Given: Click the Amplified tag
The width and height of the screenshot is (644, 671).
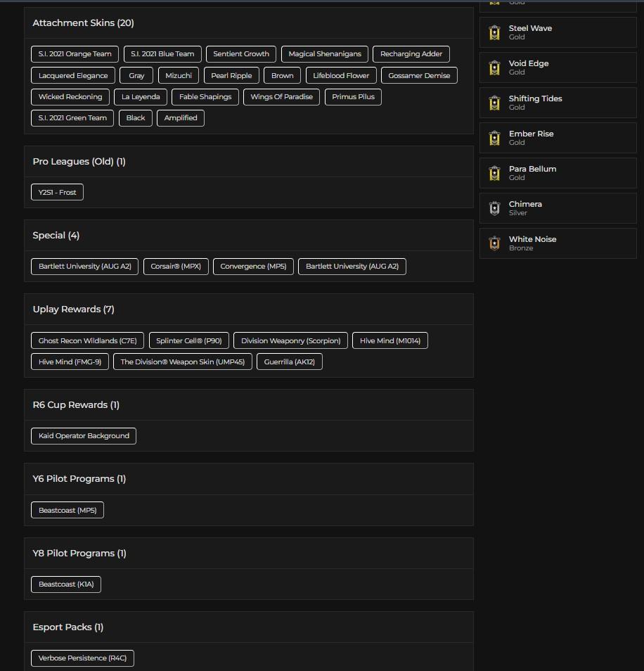Looking at the screenshot, I should (181, 117).
